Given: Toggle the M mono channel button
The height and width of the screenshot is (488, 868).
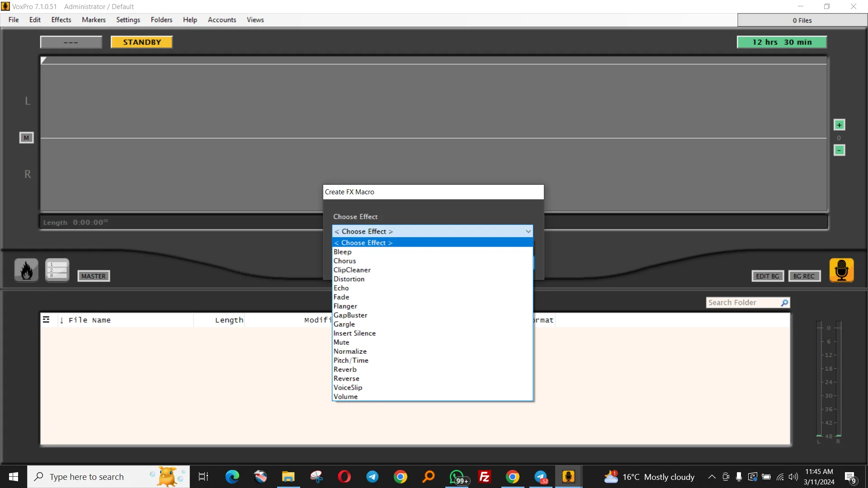Looking at the screenshot, I should (x=26, y=138).
